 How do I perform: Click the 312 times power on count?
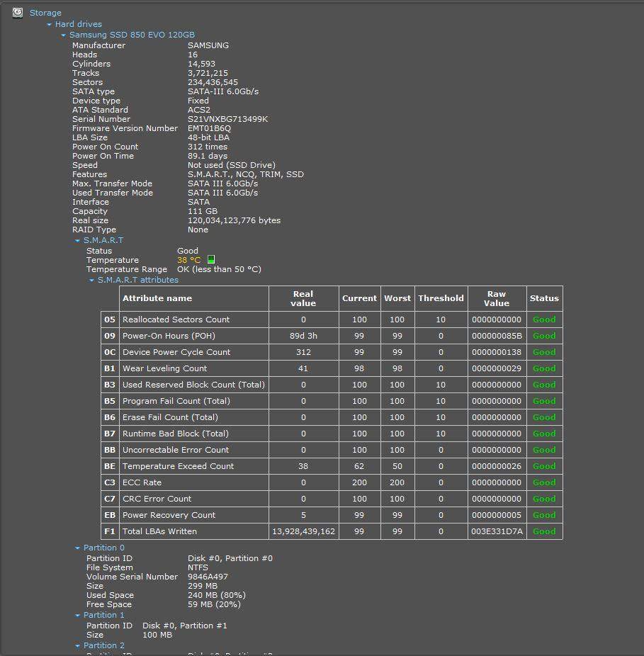208,147
